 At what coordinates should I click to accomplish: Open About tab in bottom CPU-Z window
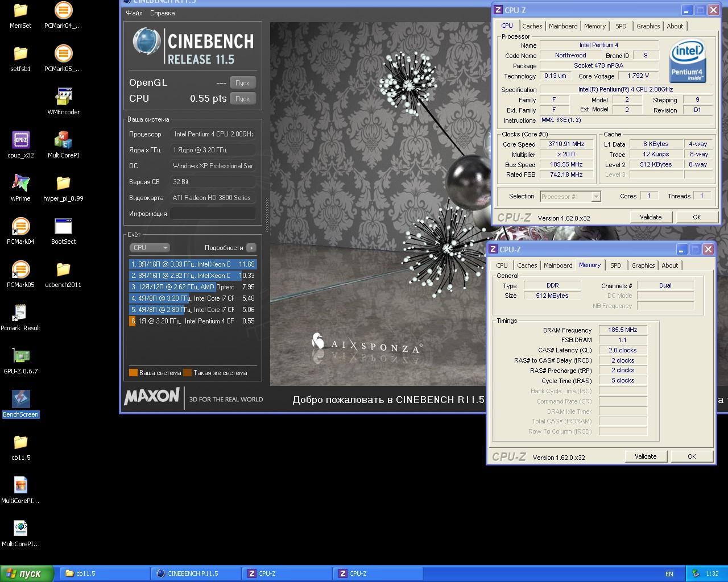coord(670,265)
